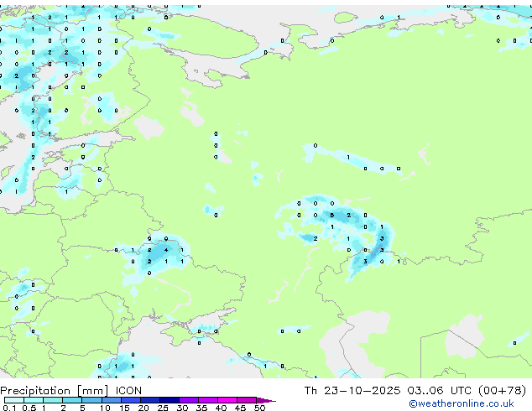Click the legend label '25'
The height and width of the screenshot is (411, 532).
[163, 408]
